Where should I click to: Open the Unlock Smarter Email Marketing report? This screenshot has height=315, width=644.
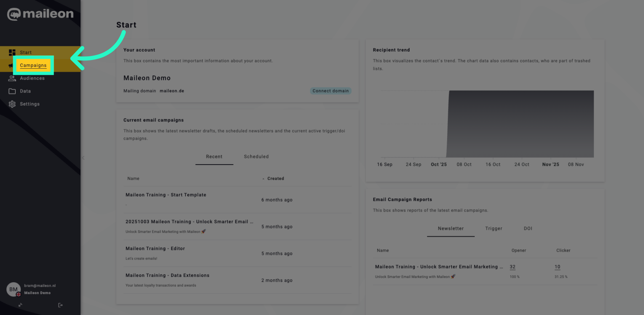(x=439, y=267)
